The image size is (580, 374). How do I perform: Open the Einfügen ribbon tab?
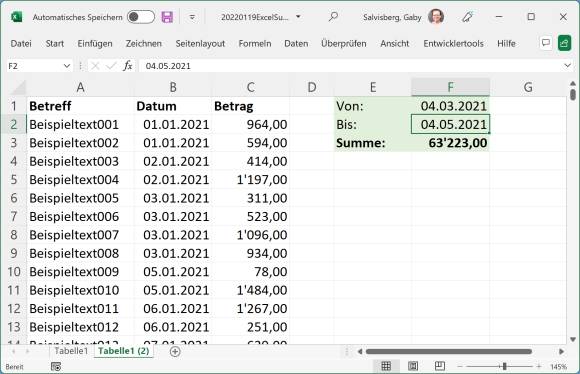point(95,44)
